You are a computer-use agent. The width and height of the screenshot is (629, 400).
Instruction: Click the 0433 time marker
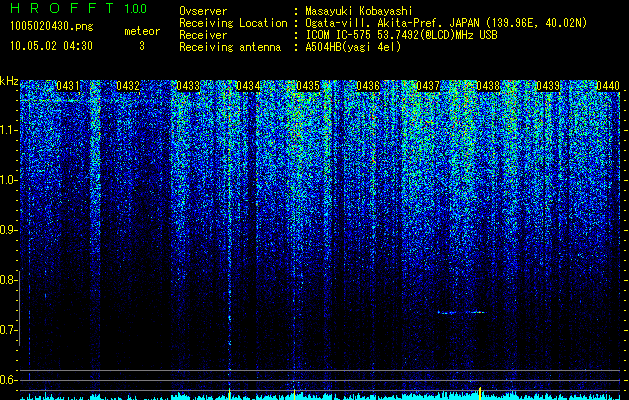[x=188, y=86]
